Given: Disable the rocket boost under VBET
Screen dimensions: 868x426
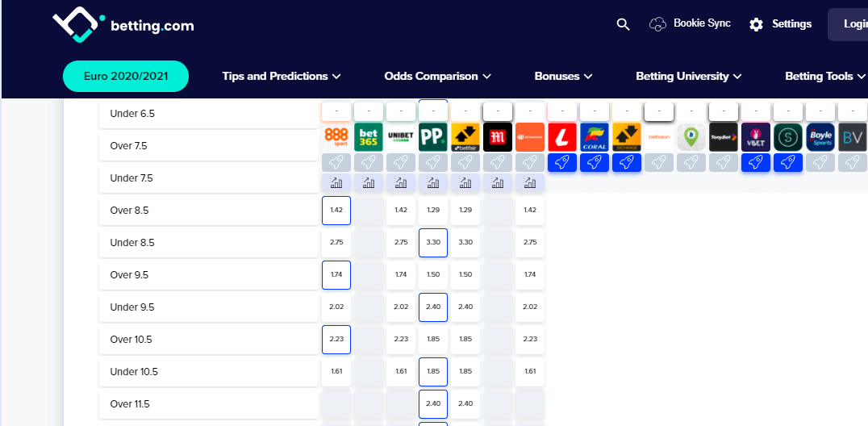Looking at the screenshot, I should pyautogui.click(x=756, y=162).
